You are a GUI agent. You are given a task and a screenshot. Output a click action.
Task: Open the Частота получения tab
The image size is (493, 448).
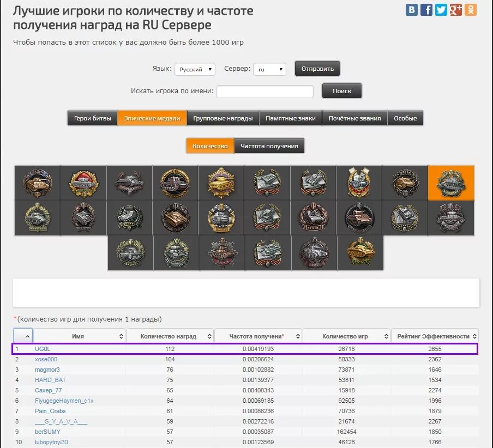[268, 146]
